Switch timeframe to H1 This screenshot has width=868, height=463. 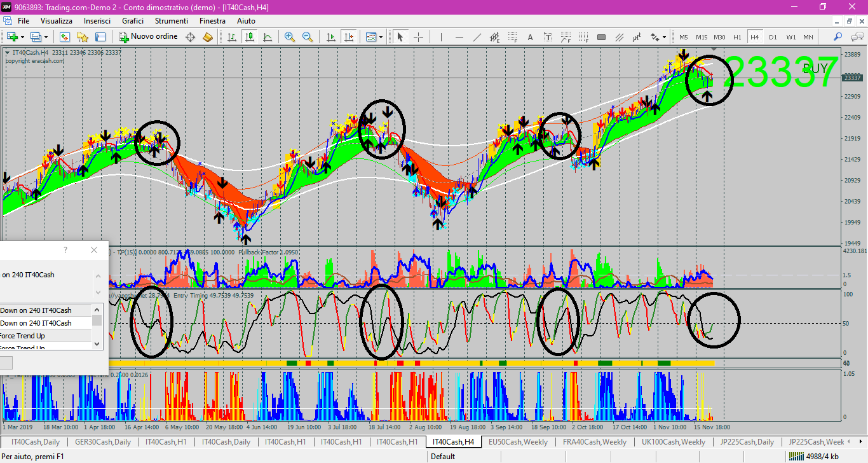point(737,37)
